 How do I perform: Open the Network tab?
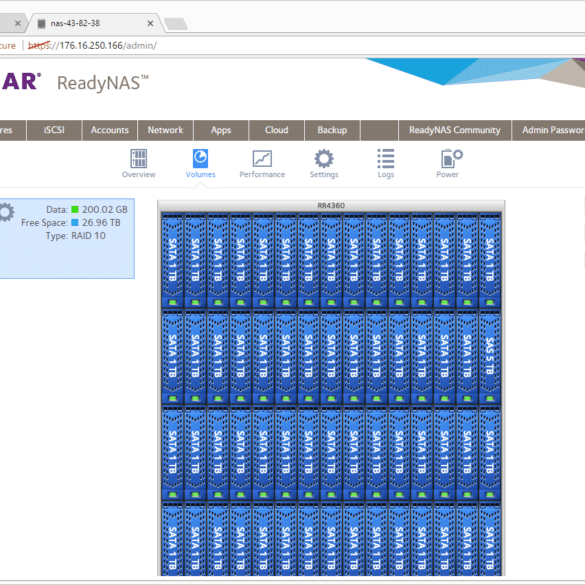click(165, 130)
